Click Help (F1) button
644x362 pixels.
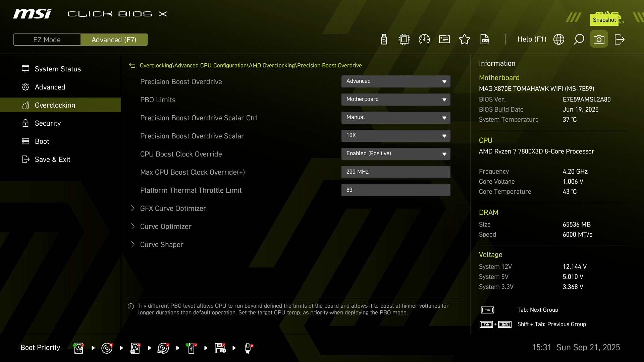tap(532, 40)
